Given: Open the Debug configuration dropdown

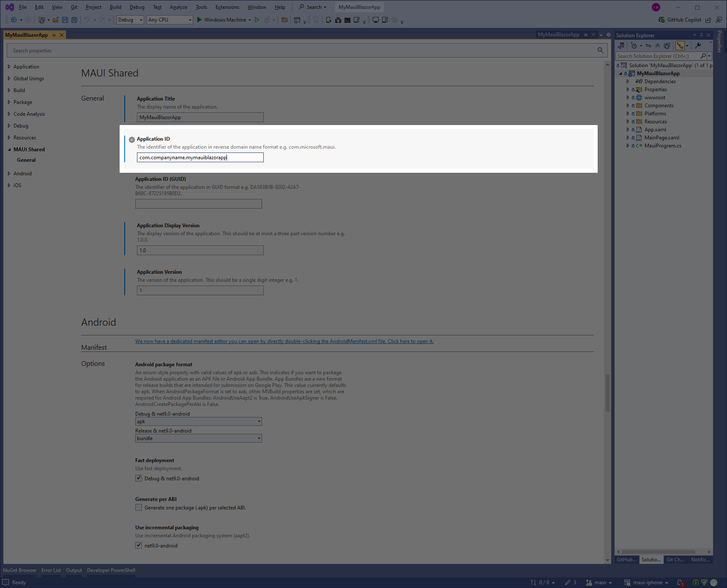Looking at the screenshot, I should [x=130, y=20].
